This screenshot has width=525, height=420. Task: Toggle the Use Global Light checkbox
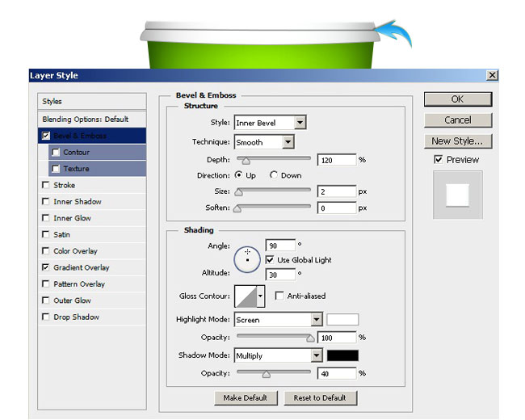(x=270, y=259)
